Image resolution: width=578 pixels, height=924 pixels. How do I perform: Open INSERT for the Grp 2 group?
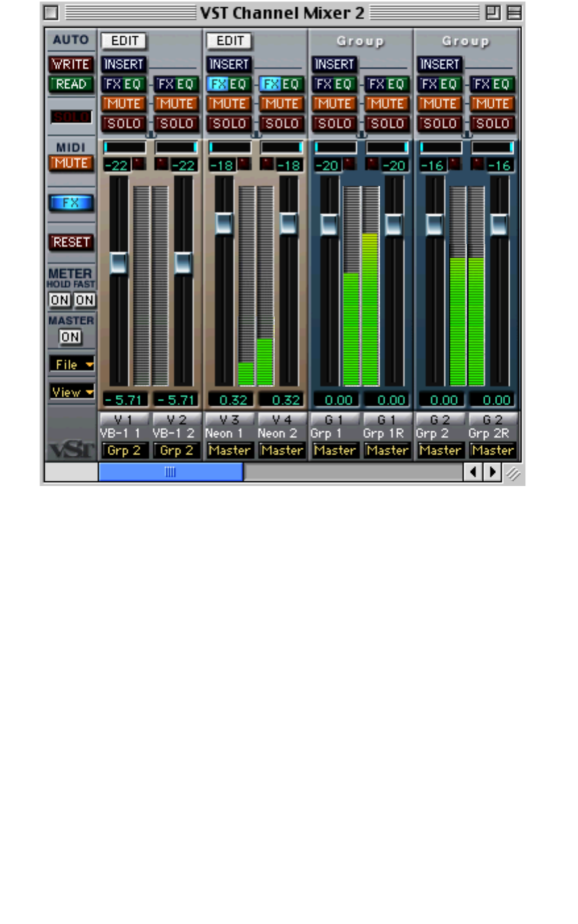[440, 64]
